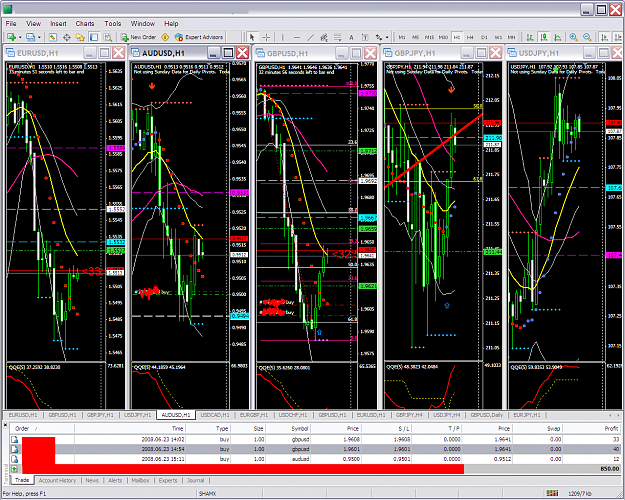Switch timeframe to MN
This screenshot has height=500, width=625.
[511, 37]
